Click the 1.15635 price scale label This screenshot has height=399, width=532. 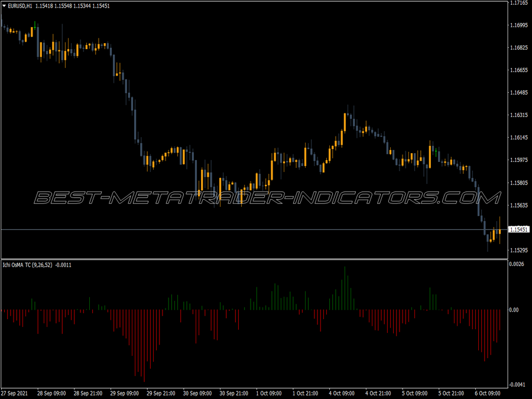coord(519,205)
